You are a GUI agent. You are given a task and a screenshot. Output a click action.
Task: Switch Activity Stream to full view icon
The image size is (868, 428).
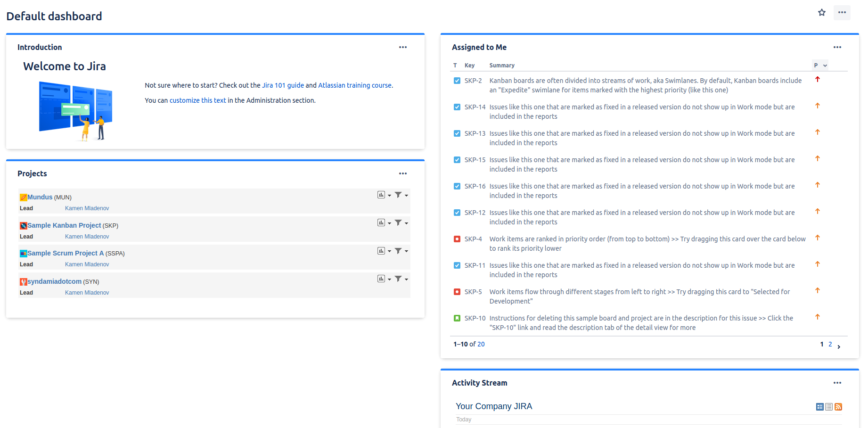(x=820, y=407)
